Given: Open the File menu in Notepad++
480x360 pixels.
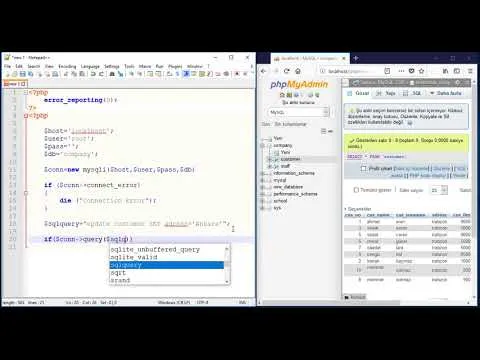Looking at the screenshot, I should (x=7, y=66).
